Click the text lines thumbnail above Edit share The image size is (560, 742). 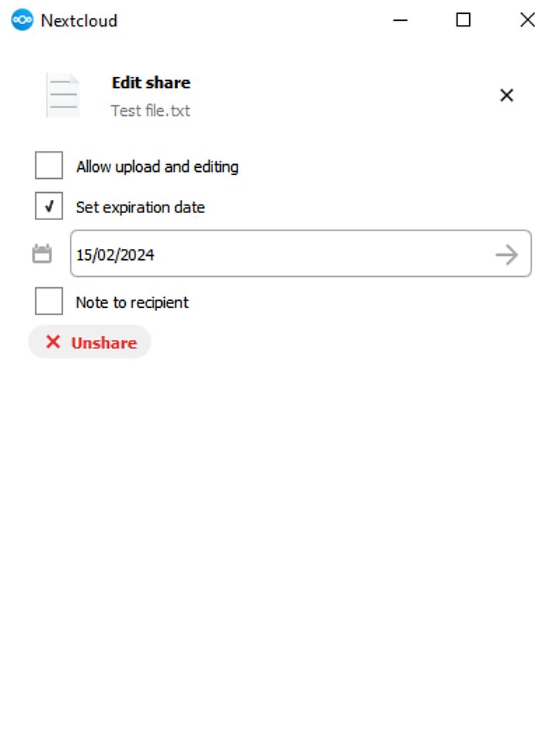pos(61,94)
